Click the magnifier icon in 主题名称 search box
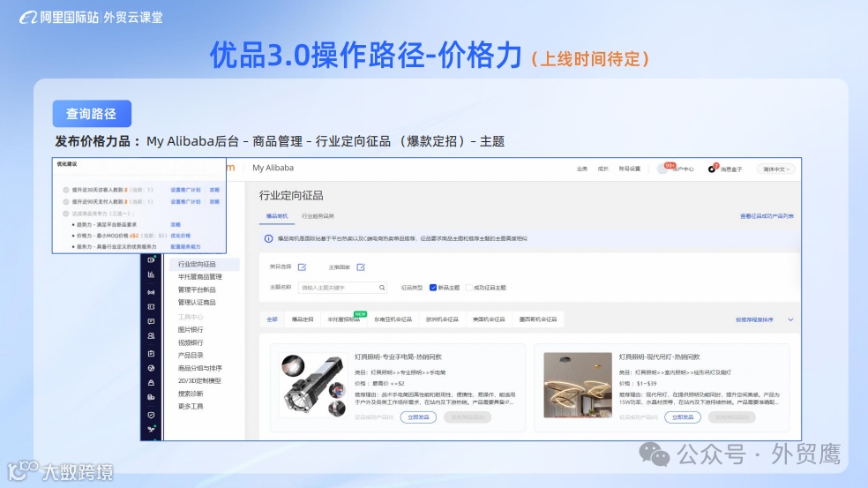 tap(382, 288)
